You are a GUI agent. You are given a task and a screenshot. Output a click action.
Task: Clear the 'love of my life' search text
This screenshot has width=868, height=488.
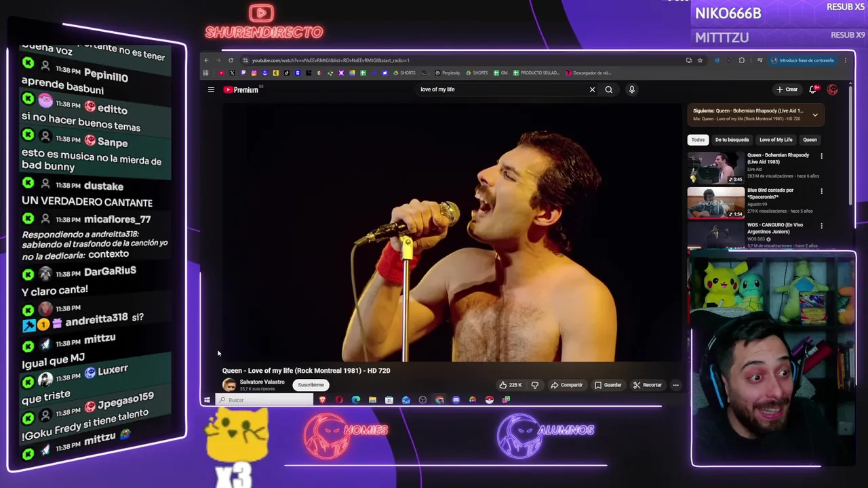point(592,89)
